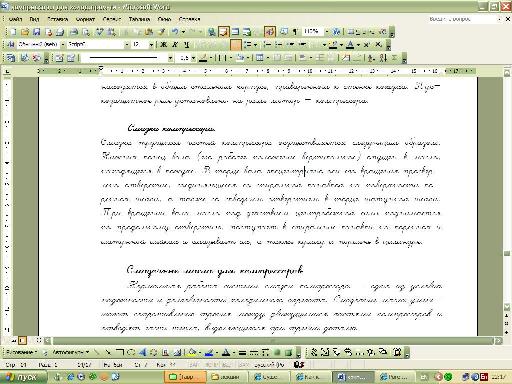The image size is (512, 384).
Task: Click the AutoSum sigma icon
Action: (394, 58)
